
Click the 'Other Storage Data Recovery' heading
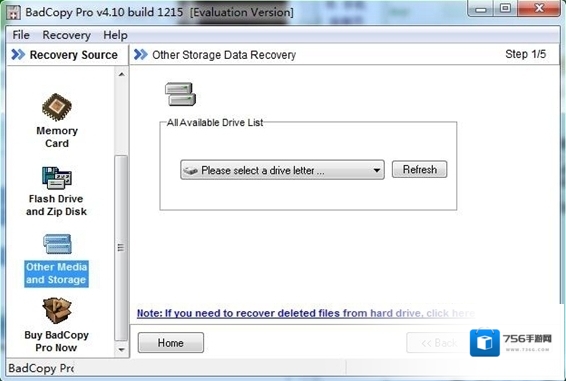(x=224, y=55)
